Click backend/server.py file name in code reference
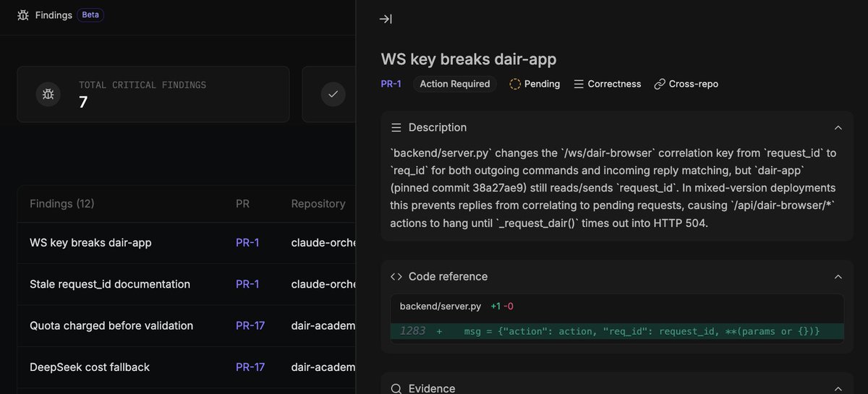The height and width of the screenshot is (394, 868). (441, 307)
